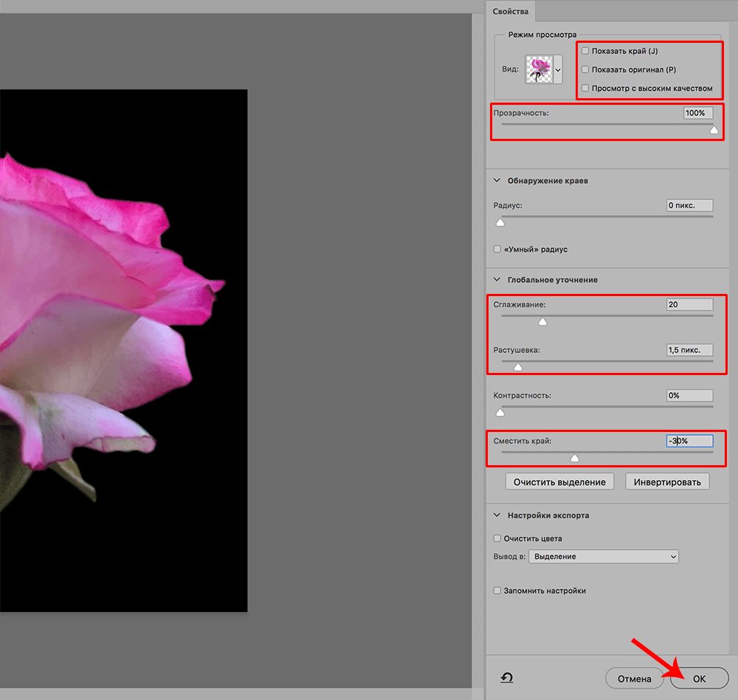Select the Свойства tab
The width and height of the screenshot is (738, 700).
tap(511, 11)
